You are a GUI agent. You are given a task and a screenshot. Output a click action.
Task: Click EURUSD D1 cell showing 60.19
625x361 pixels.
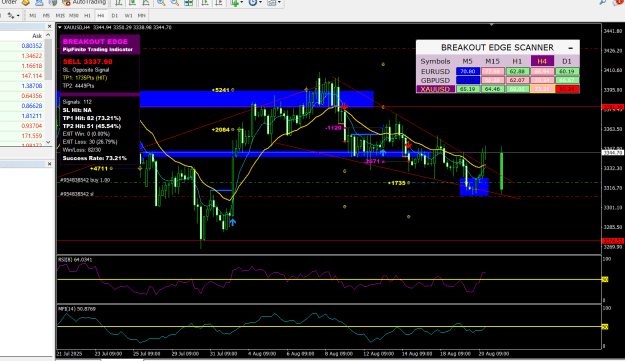[567, 72]
